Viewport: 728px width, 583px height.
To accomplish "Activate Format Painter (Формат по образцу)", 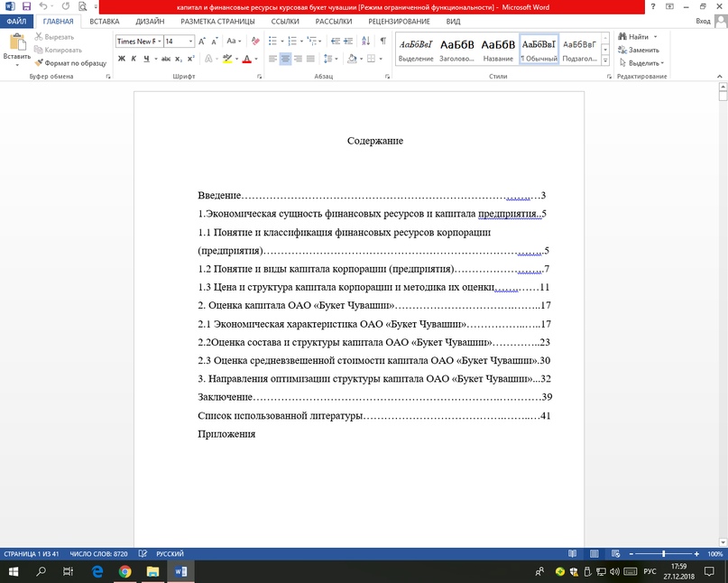I will 70,62.
